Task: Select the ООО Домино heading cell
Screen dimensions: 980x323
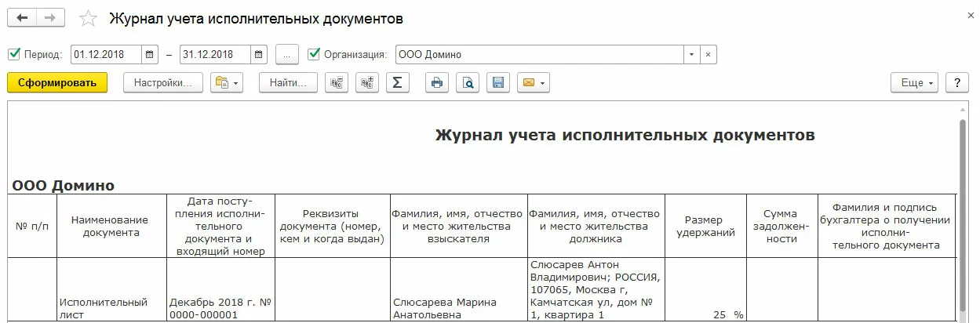Action: pos(64,186)
